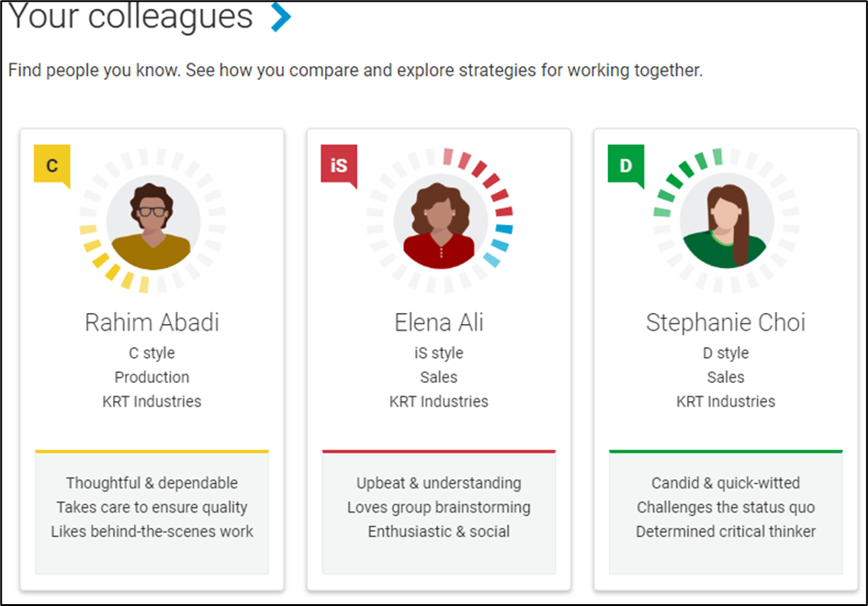Click the iS style text under Elena Ali
Image resolution: width=868 pixels, height=606 pixels.
[439, 353]
